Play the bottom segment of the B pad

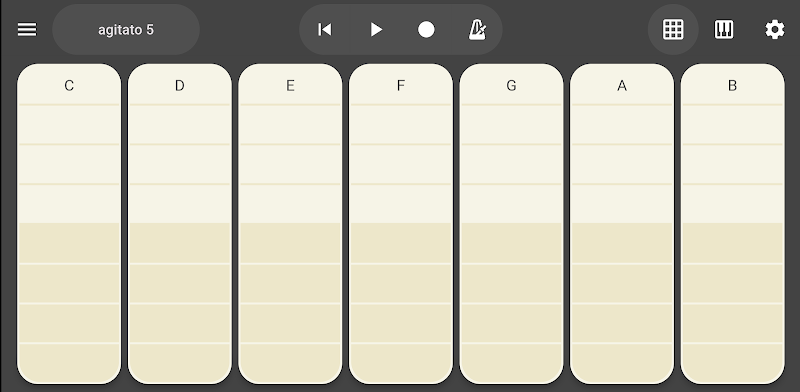tap(732, 363)
